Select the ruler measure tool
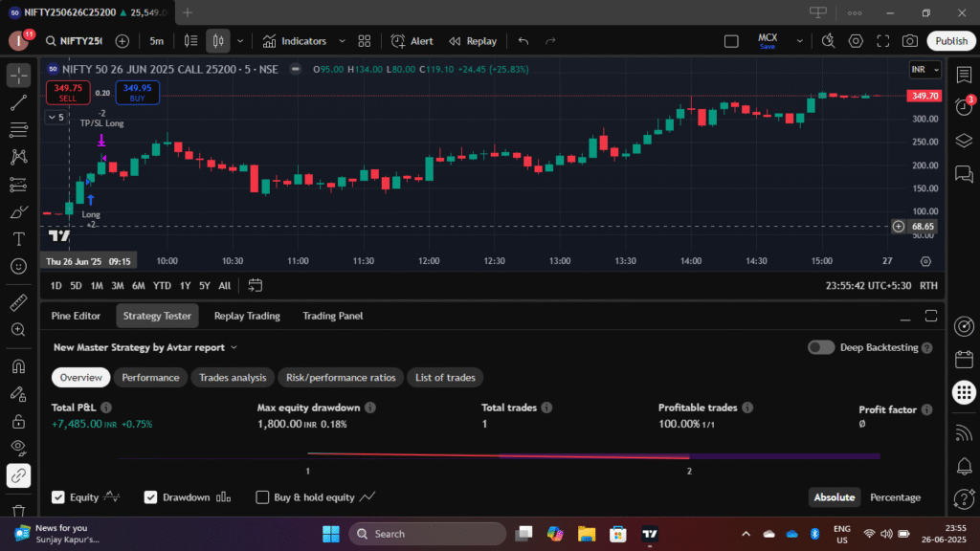Image resolution: width=980 pixels, height=551 pixels. (x=19, y=302)
